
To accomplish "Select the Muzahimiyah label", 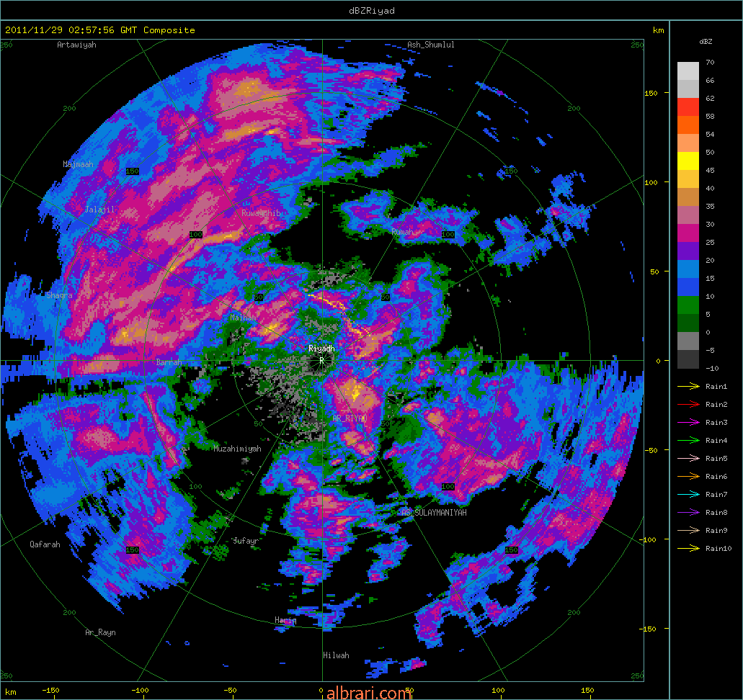I will (x=237, y=449).
